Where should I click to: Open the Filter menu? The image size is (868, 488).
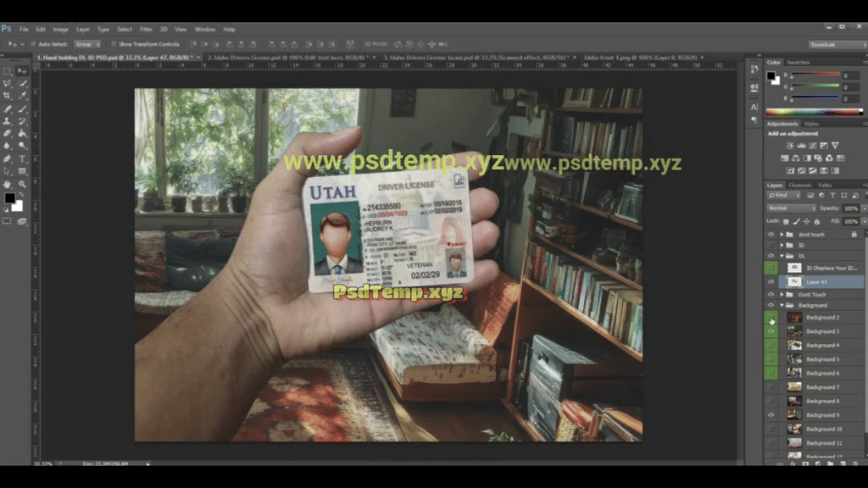[147, 29]
